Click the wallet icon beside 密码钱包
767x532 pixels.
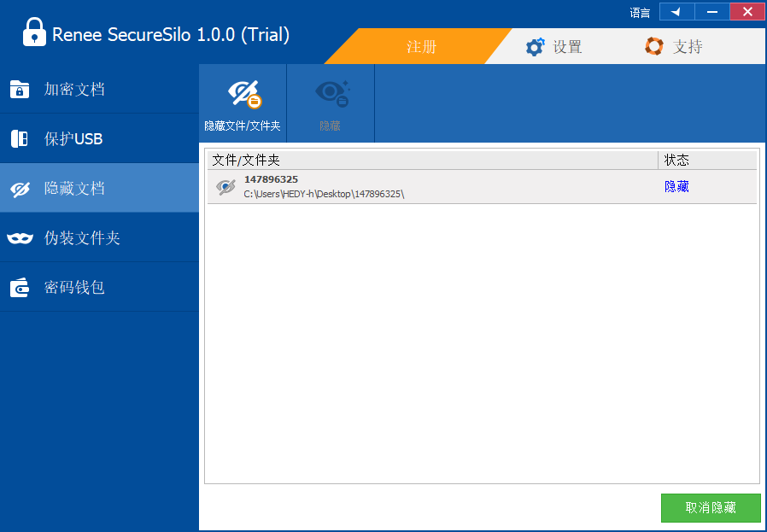20,288
